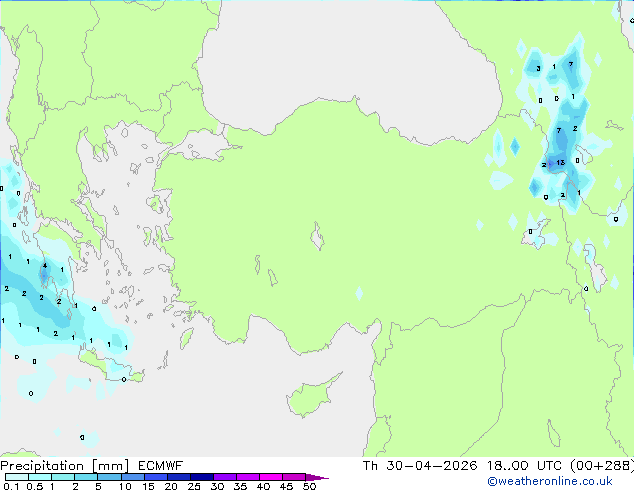Click the legend label '10'
The height and width of the screenshot is (490, 634).
tap(125, 486)
